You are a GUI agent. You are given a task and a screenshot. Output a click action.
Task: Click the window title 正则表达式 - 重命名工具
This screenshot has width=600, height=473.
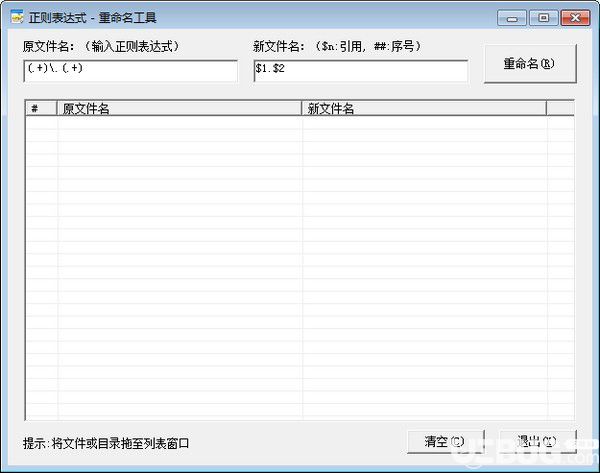click(92, 18)
